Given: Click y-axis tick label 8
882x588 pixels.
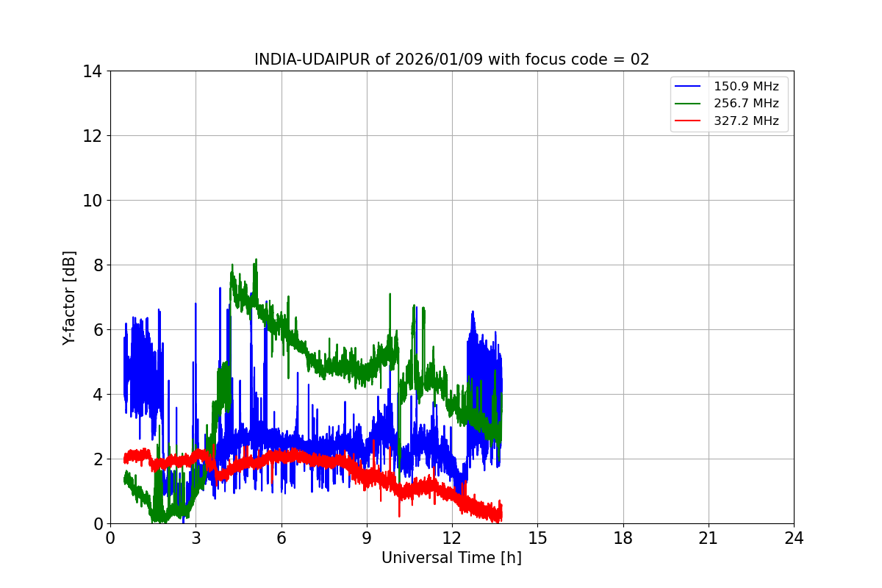Looking at the screenshot, I should 98,265.
